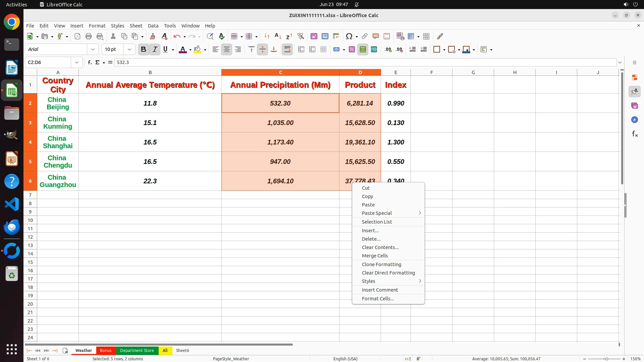
Task: Apply the yellow background color swatch
Action: tap(198, 50)
